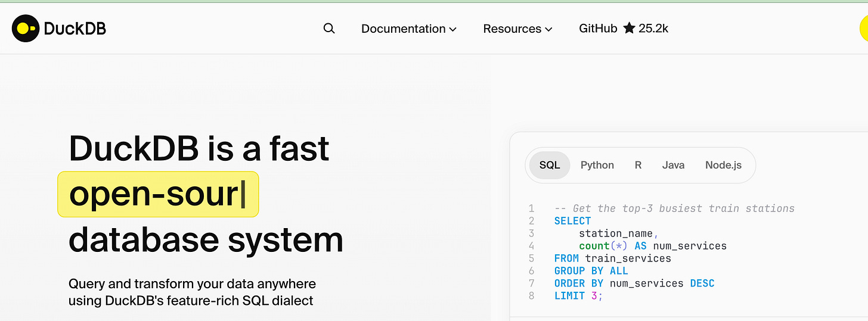Click the DuckDB duck logo icon
Screen dimensions: 868x321
click(25, 28)
